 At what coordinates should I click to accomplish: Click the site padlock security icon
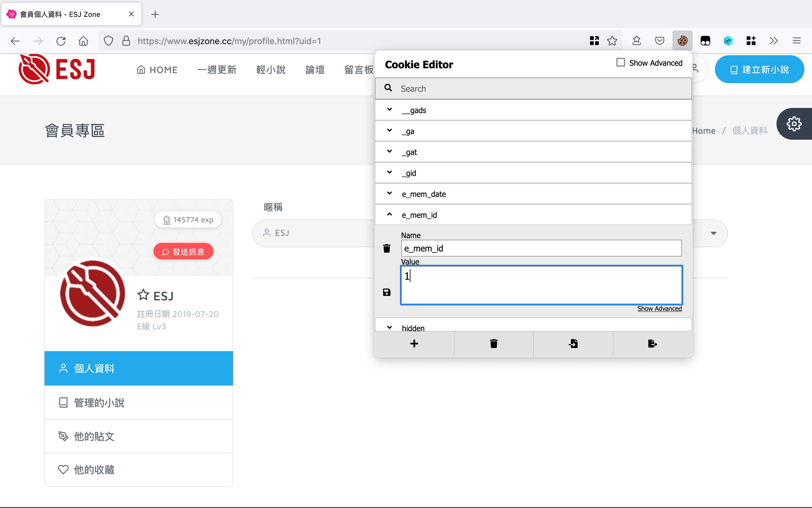126,41
